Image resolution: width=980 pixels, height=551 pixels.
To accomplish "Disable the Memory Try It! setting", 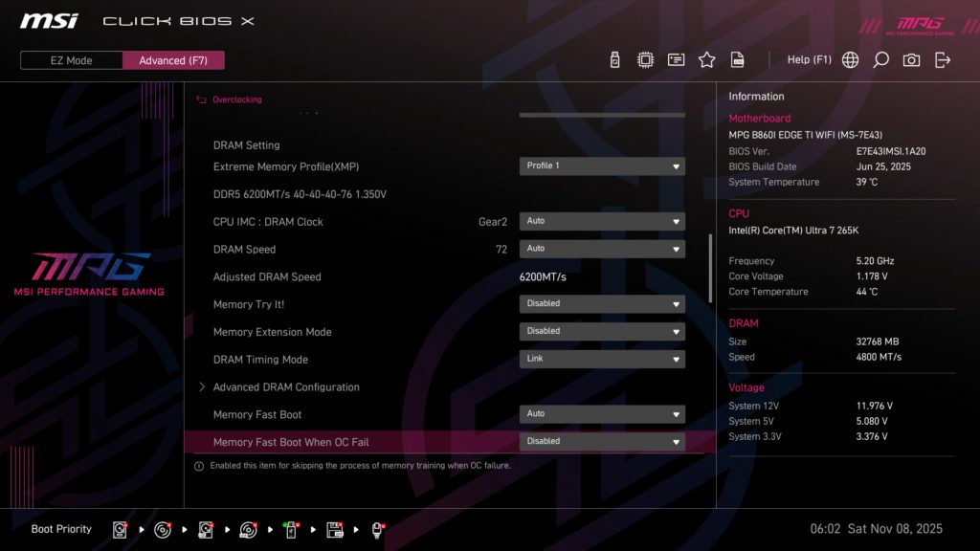I will point(601,303).
